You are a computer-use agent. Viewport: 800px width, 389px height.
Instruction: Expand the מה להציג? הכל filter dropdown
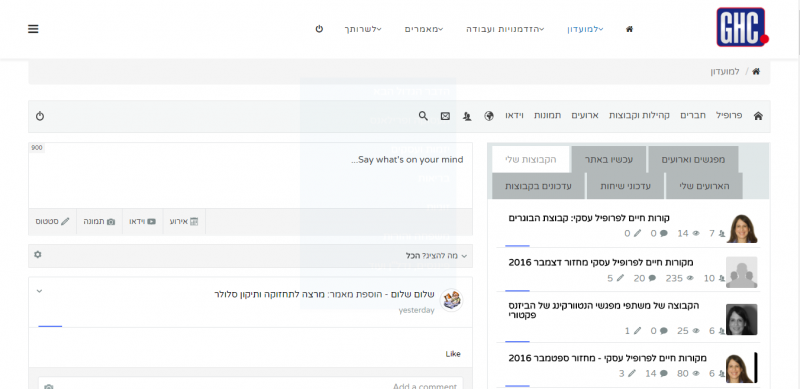tap(436, 256)
